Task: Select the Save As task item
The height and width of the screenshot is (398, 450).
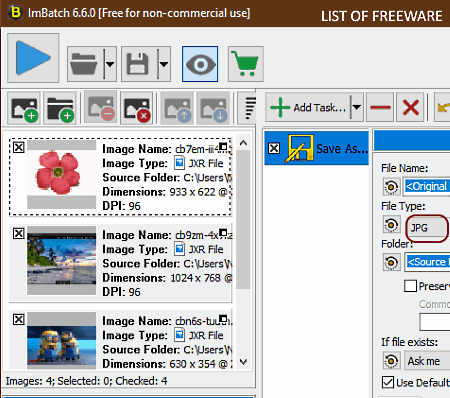Action: [317, 148]
